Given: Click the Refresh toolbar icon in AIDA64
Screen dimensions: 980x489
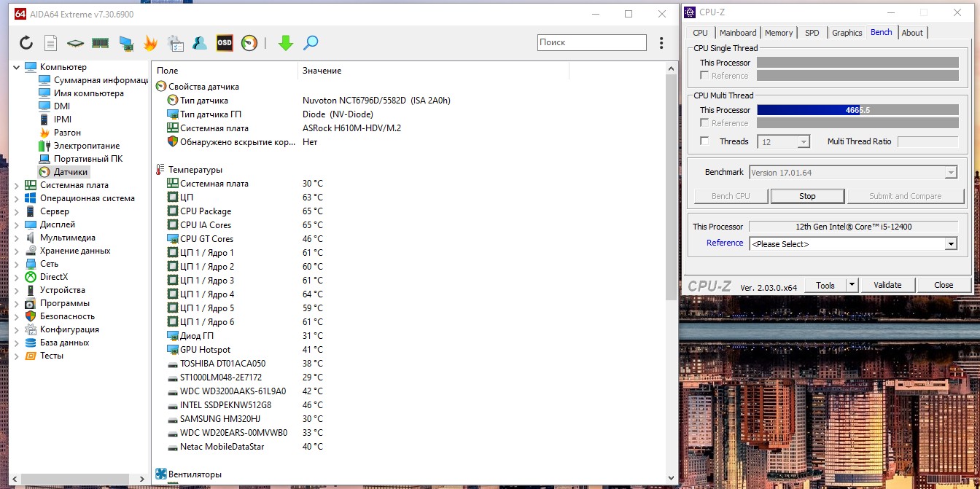Looking at the screenshot, I should coord(26,43).
